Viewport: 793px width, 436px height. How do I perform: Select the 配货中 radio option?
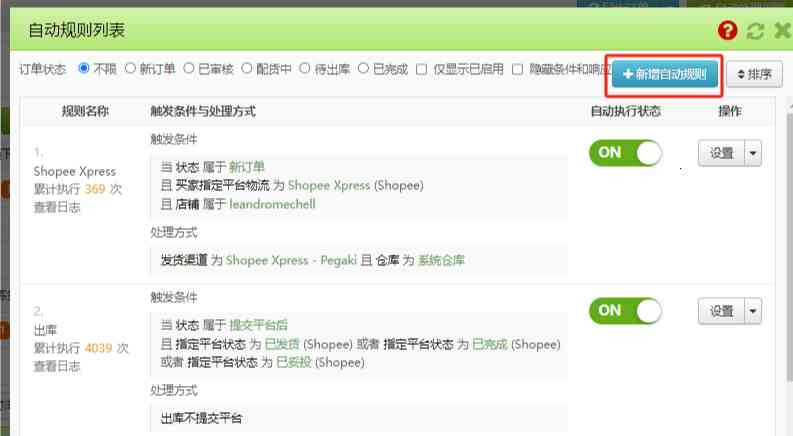pos(246,68)
